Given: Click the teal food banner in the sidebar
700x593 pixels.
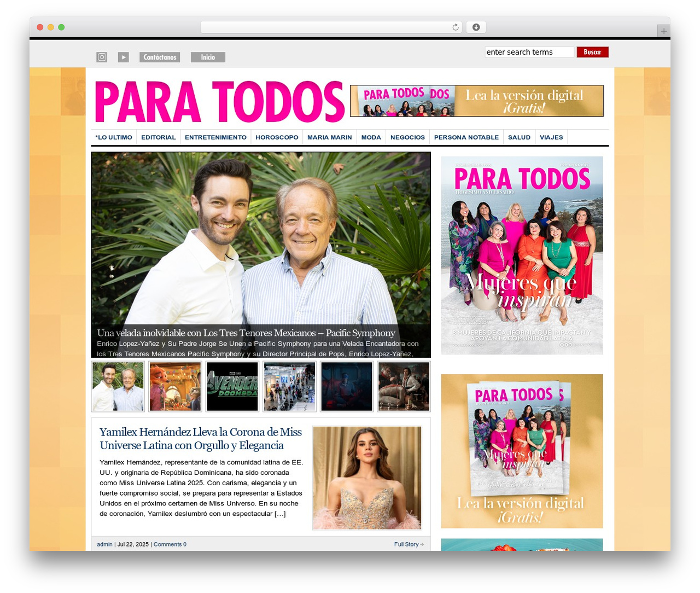Looking at the screenshot, I should point(522,545).
